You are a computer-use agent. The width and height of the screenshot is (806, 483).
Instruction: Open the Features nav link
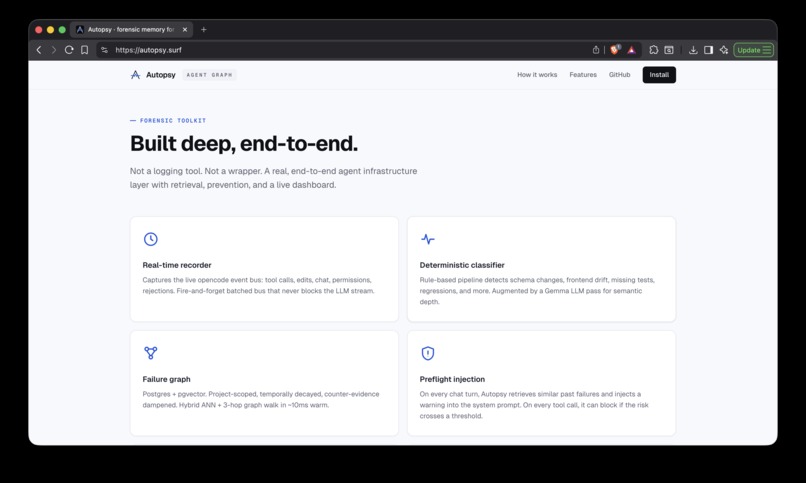(583, 75)
